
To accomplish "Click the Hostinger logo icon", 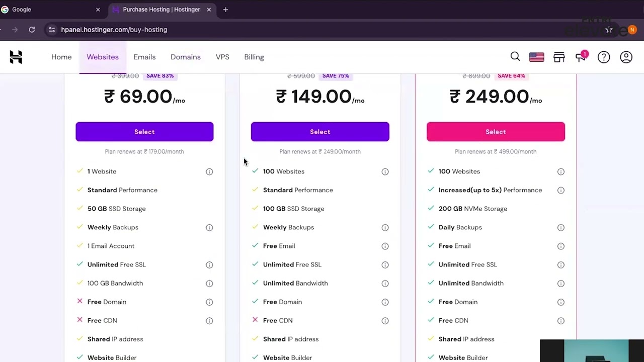I will 16,57.
